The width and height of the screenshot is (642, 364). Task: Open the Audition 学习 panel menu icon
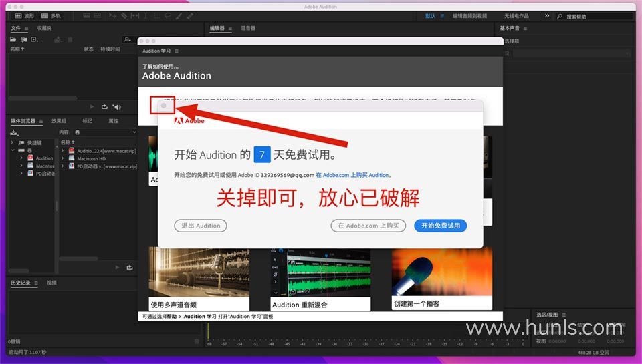click(177, 51)
